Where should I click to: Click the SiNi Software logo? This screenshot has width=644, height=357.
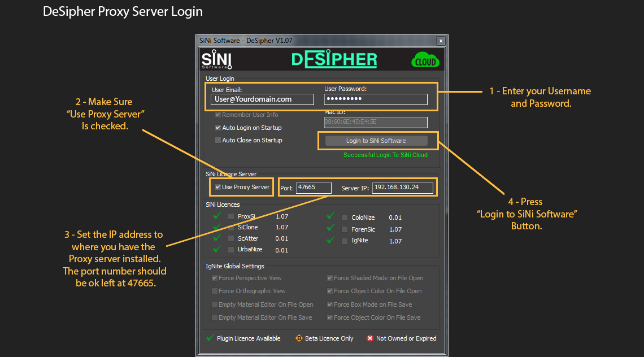[x=216, y=59]
